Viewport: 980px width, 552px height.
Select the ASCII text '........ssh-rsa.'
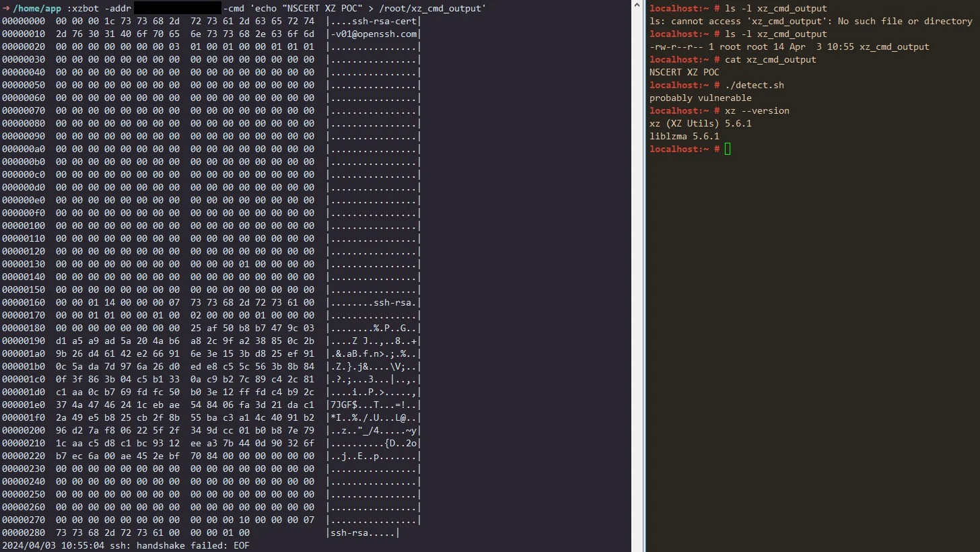click(x=374, y=302)
